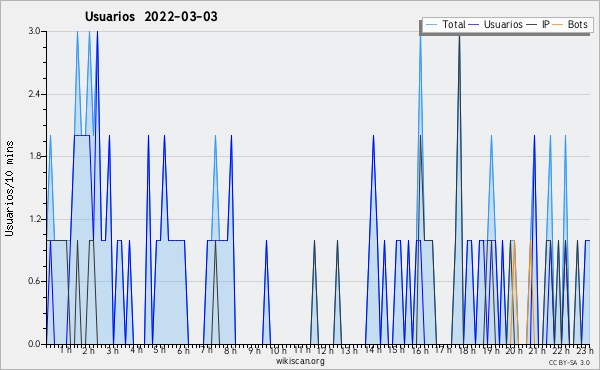600x370 pixels.
Task: Click the 7 h x-axis label
Action: click(x=207, y=350)
